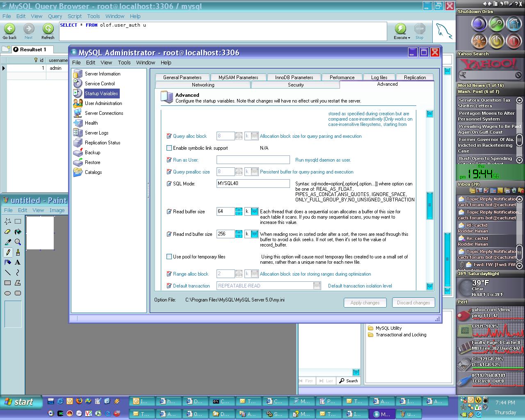Enable symbolic link support checkbox
Image resolution: width=525 pixels, height=420 pixels.
(x=169, y=148)
